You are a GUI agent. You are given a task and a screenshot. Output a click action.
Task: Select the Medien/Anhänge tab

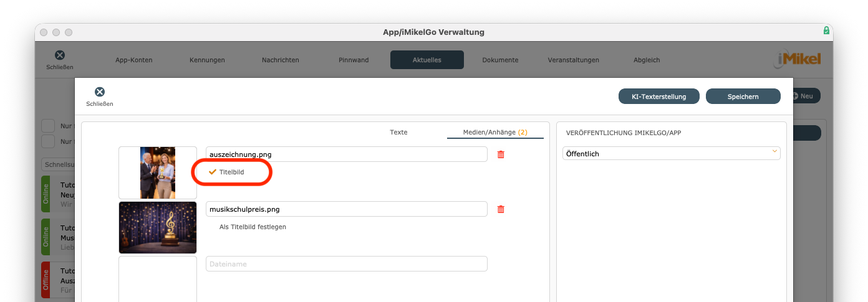point(494,132)
